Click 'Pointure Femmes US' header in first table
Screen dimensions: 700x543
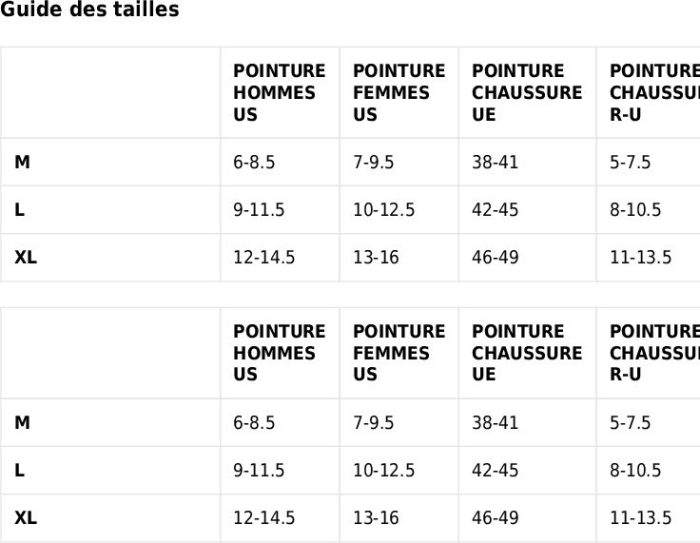pos(398,92)
